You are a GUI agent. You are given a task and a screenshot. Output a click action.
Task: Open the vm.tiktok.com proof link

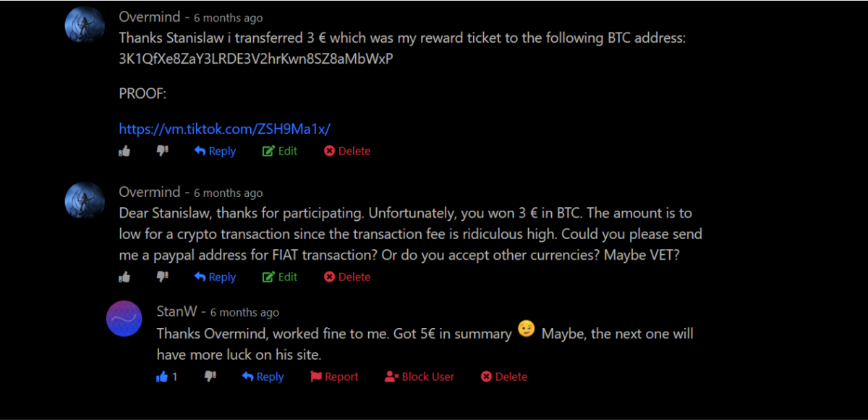tap(224, 129)
